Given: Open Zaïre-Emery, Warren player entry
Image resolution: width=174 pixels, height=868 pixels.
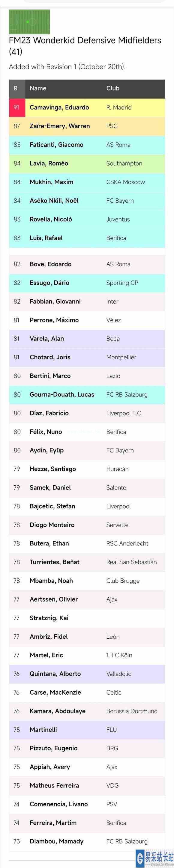Looking at the screenshot, I should tap(87, 126).
